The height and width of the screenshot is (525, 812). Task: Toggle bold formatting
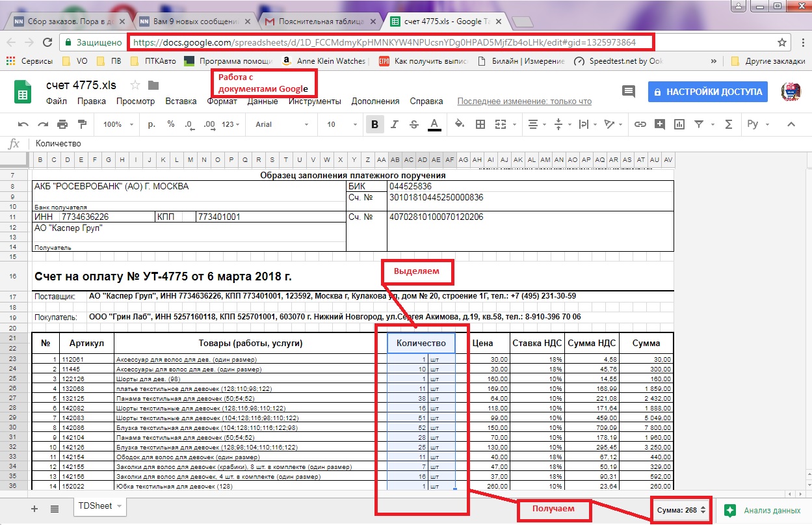point(374,124)
